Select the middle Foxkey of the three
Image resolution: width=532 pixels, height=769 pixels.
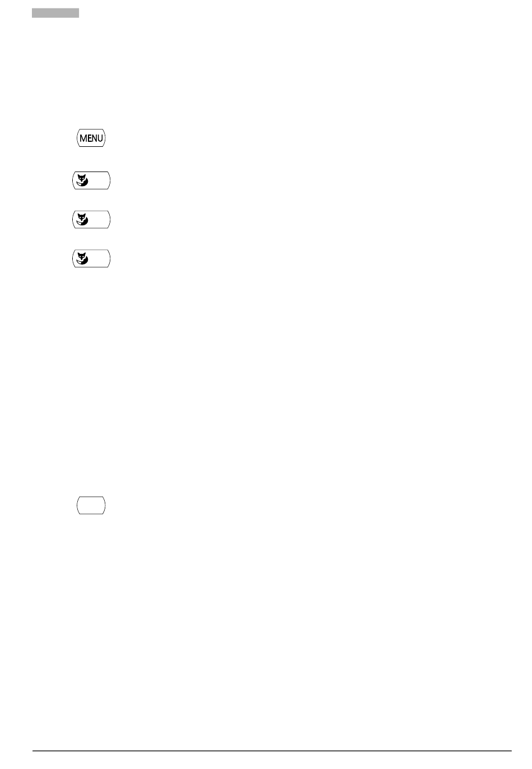[x=91, y=219]
